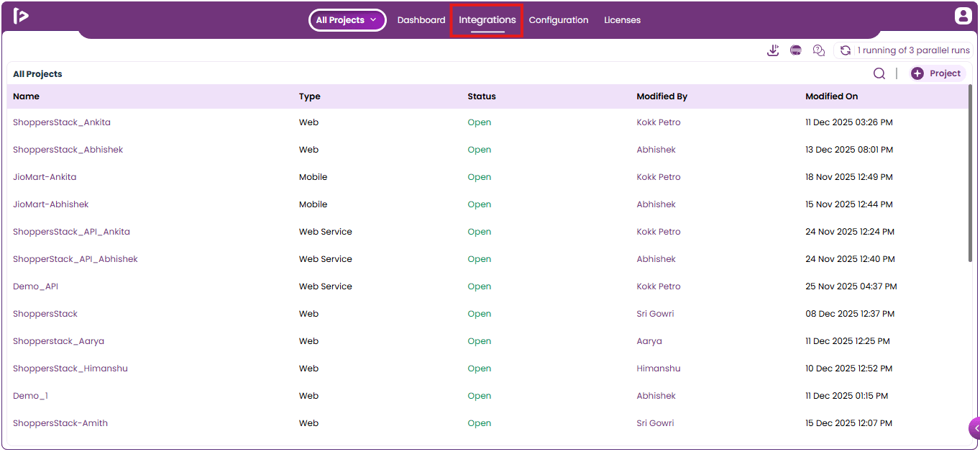Open the All Projects dropdown

(347, 20)
